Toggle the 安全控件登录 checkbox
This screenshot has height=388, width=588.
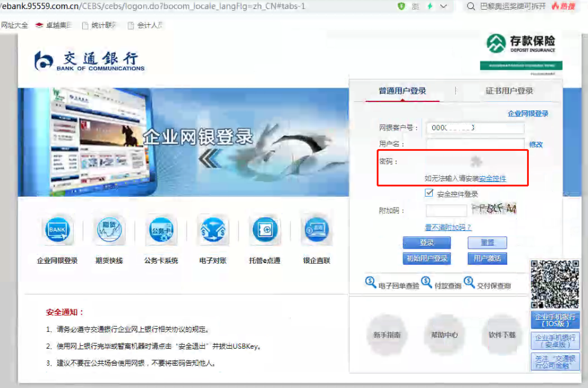pyautogui.click(x=429, y=193)
